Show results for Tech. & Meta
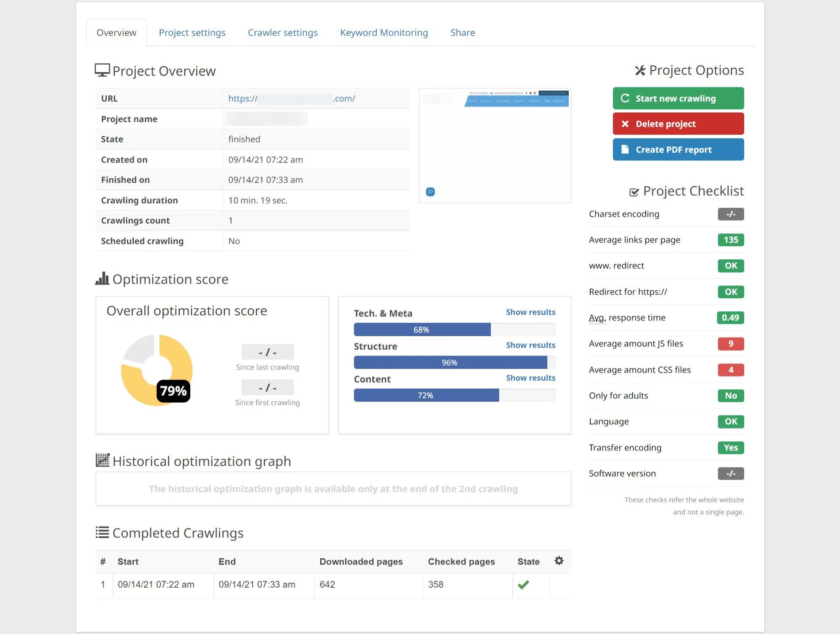This screenshot has width=840, height=634. [530, 312]
